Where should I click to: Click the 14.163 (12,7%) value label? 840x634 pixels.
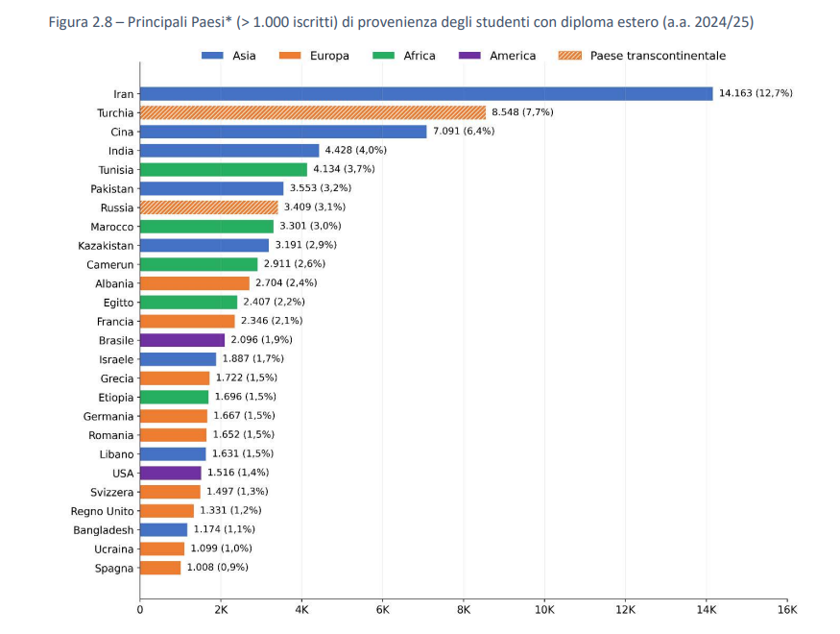[756, 93]
